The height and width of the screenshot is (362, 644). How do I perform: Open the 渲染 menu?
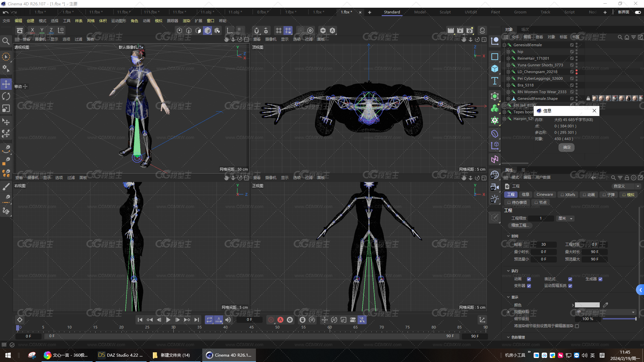186,21
